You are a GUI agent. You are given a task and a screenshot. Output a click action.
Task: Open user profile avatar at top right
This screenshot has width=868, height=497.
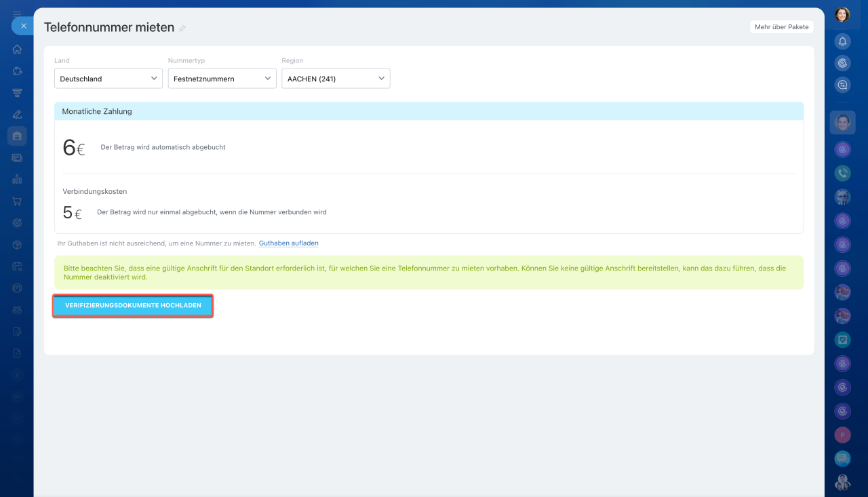click(842, 14)
